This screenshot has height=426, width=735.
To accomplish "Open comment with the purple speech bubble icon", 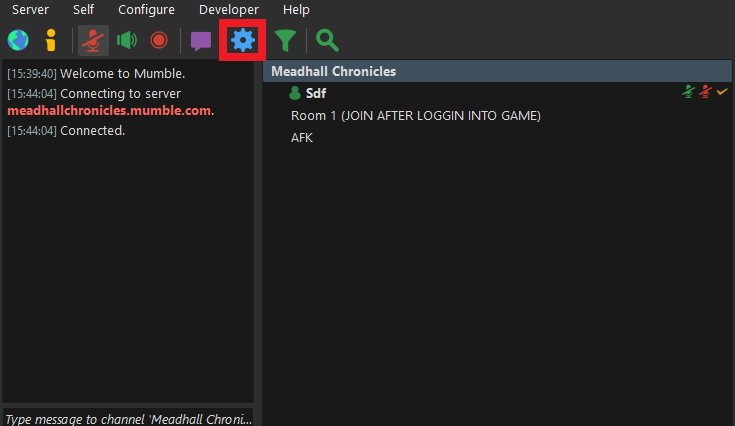I will (201, 41).
